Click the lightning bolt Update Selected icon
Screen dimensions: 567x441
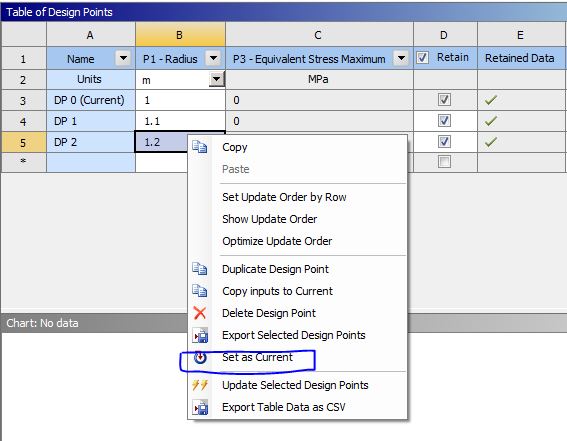tap(200, 385)
